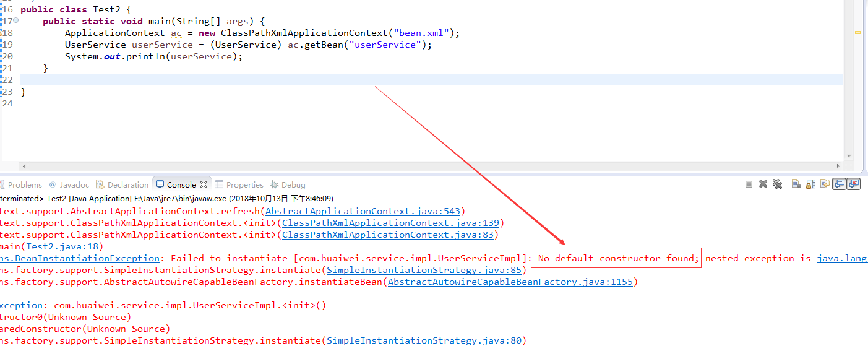Click 'structor0(Unknown Source)' console line

(x=66, y=317)
